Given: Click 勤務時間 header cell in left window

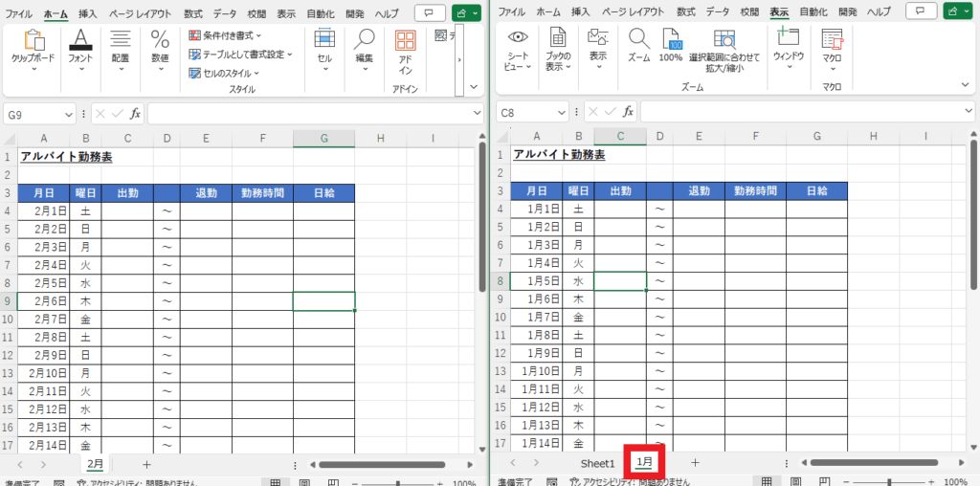Looking at the screenshot, I should click(x=262, y=193).
